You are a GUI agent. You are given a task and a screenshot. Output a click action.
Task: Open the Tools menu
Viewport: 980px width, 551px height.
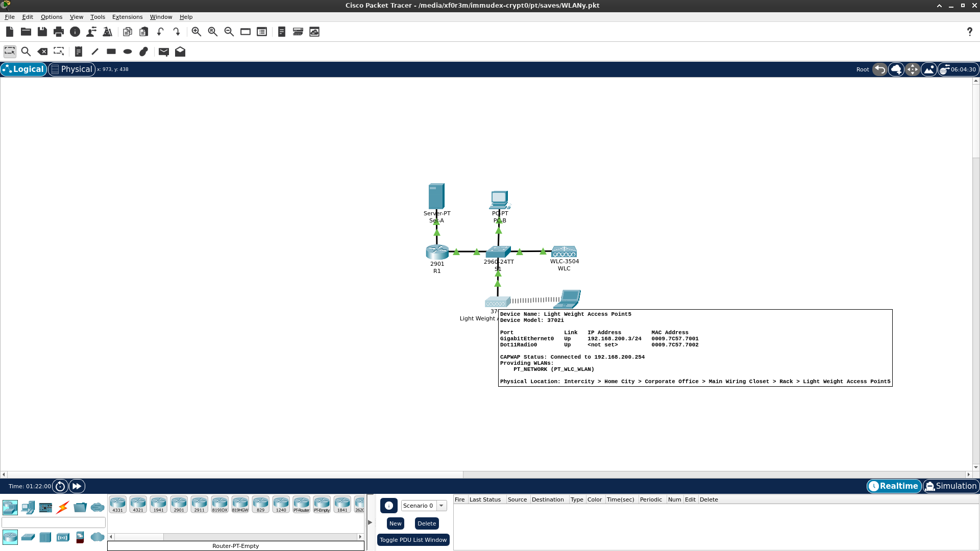97,17
